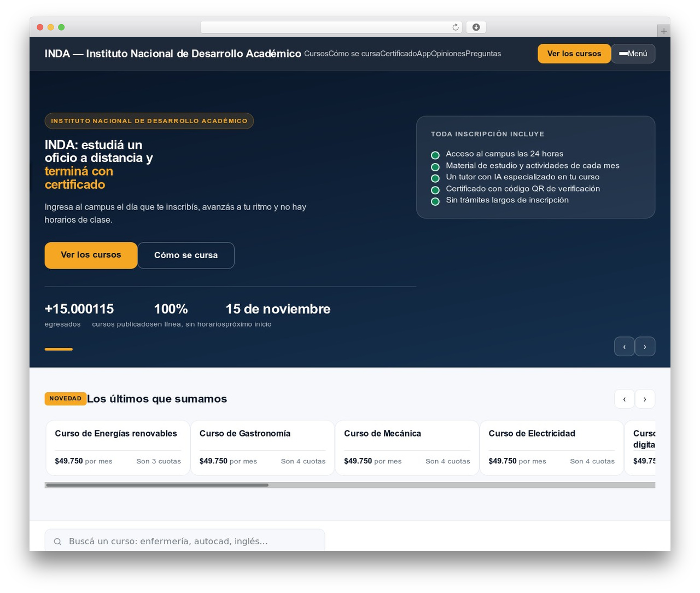
Task: Click the search magnifier icon
Action: [57, 542]
